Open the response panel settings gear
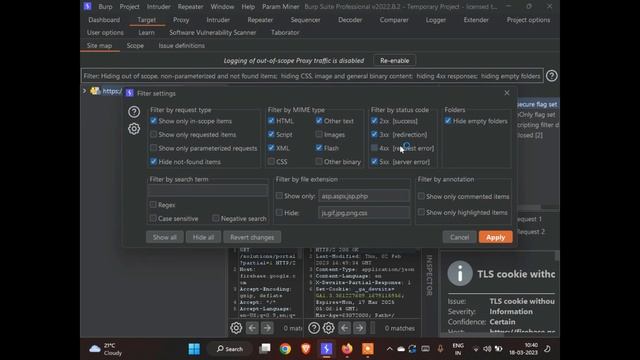 coord(329,328)
